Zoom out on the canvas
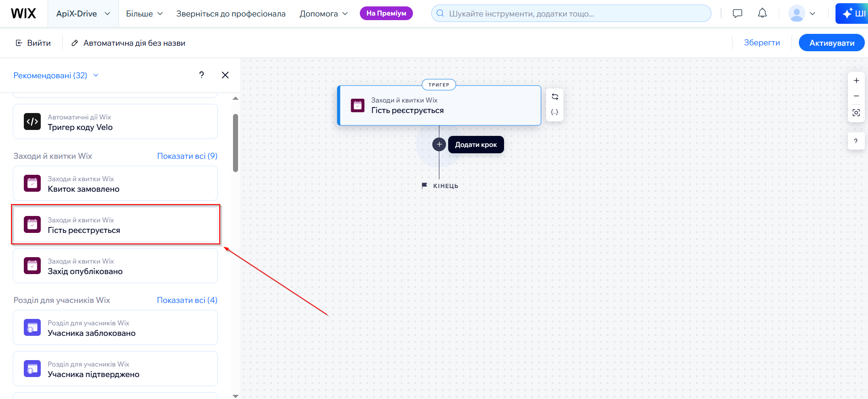This screenshot has height=399, width=868. (856, 96)
